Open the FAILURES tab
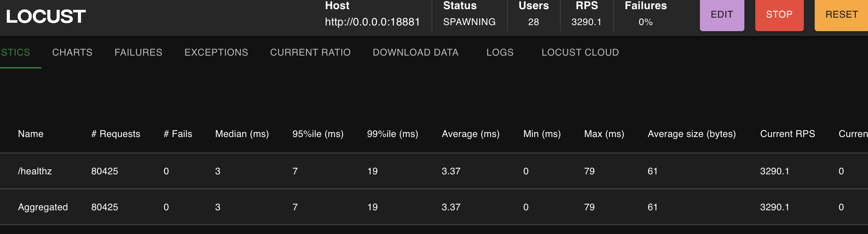Screen dimensions: 868x234 138,52
